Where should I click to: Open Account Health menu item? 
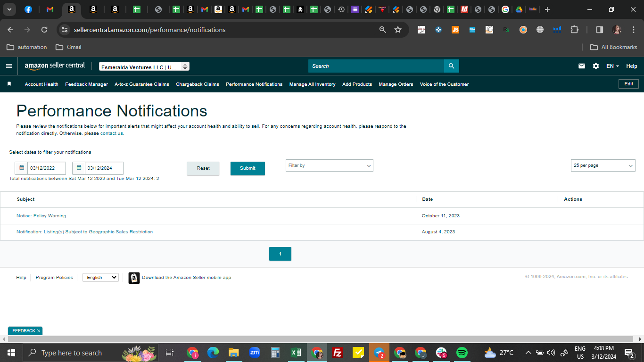tap(41, 84)
